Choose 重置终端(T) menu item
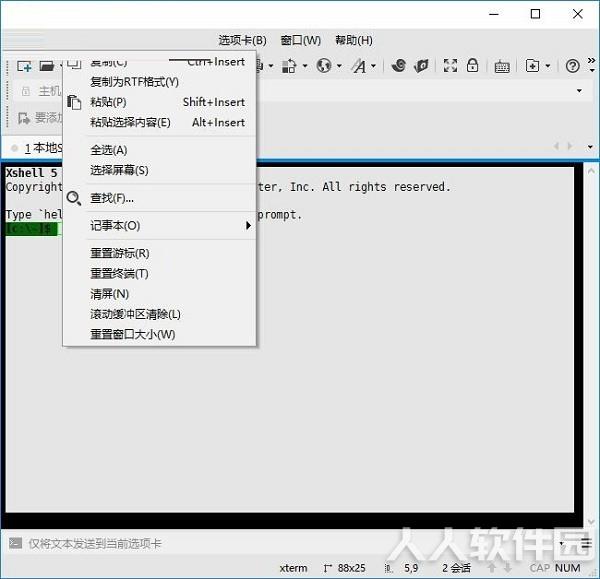This screenshot has width=600, height=579. (x=160, y=274)
